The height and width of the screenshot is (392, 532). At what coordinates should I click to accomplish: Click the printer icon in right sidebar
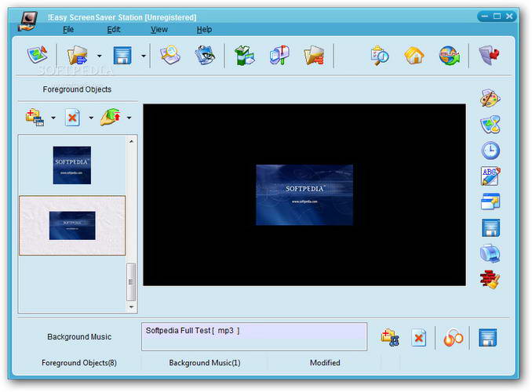[x=490, y=253]
